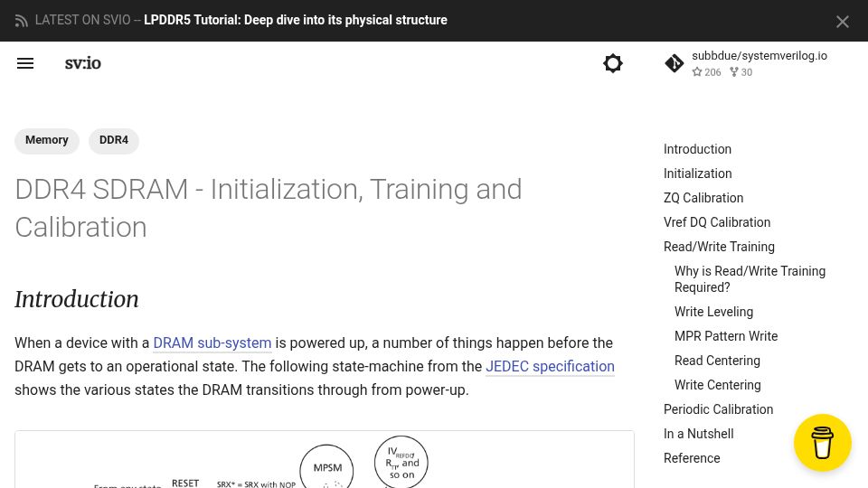The image size is (868, 488).
Task: Open subbdue/systemverilog.io repository link
Action: coord(759,55)
